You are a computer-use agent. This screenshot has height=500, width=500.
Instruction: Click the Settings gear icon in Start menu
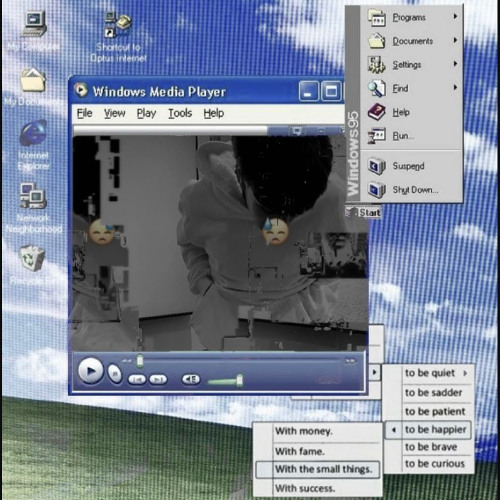pos(377,65)
